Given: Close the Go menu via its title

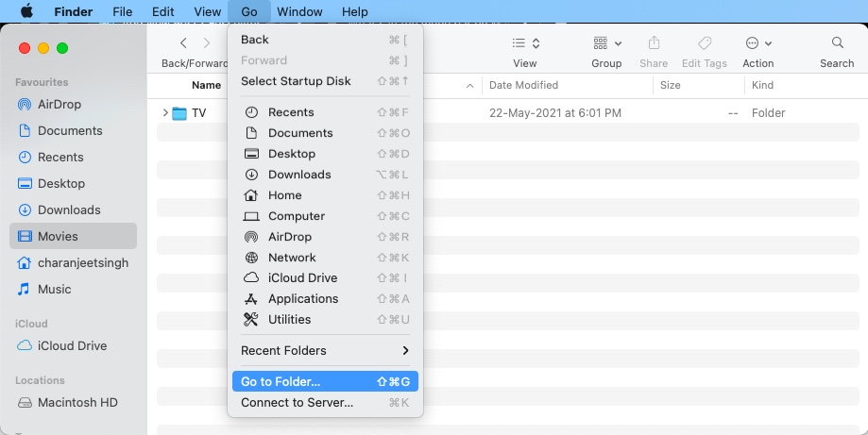Looking at the screenshot, I should point(249,11).
